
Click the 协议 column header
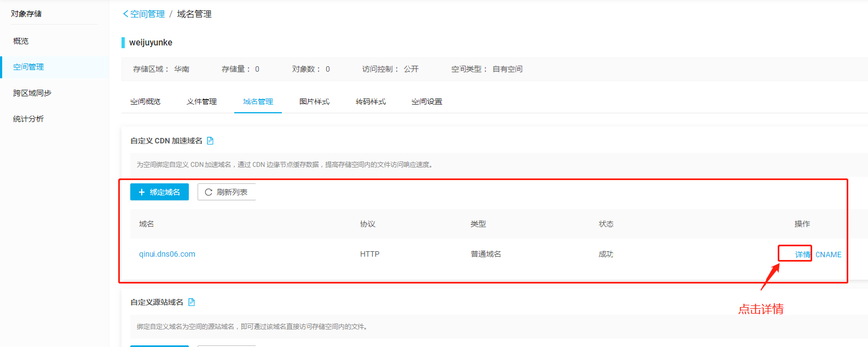coord(368,224)
